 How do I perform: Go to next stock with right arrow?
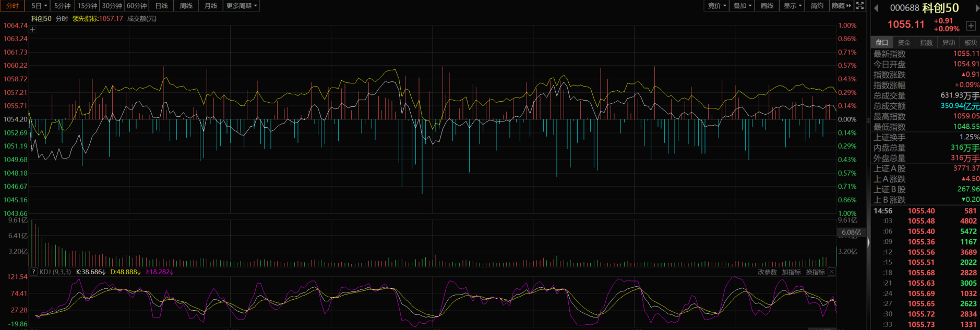[x=977, y=8]
